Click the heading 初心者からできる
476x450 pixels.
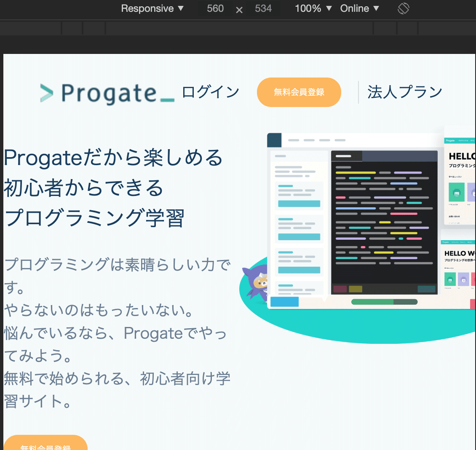point(84,187)
